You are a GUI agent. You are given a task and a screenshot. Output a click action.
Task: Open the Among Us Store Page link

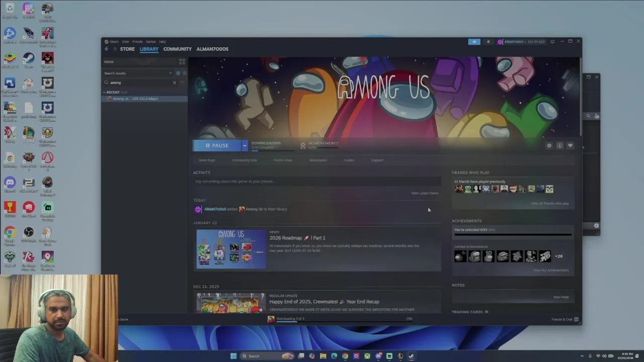click(207, 160)
